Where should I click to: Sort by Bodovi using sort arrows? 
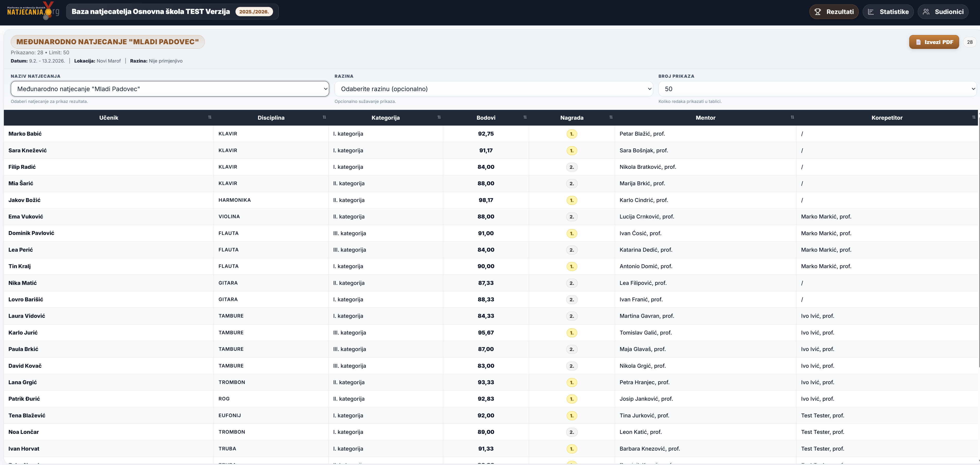[x=525, y=117]
